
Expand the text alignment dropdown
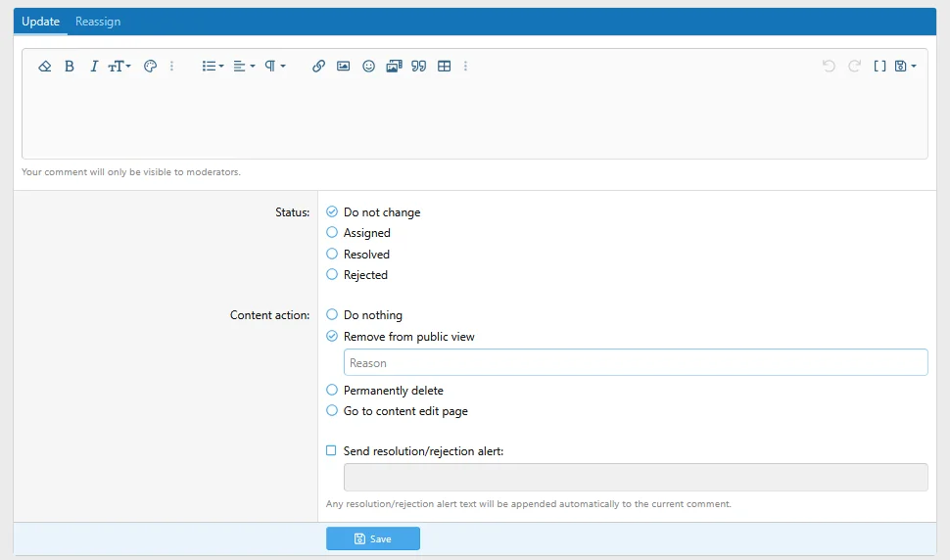click(244, 67)
